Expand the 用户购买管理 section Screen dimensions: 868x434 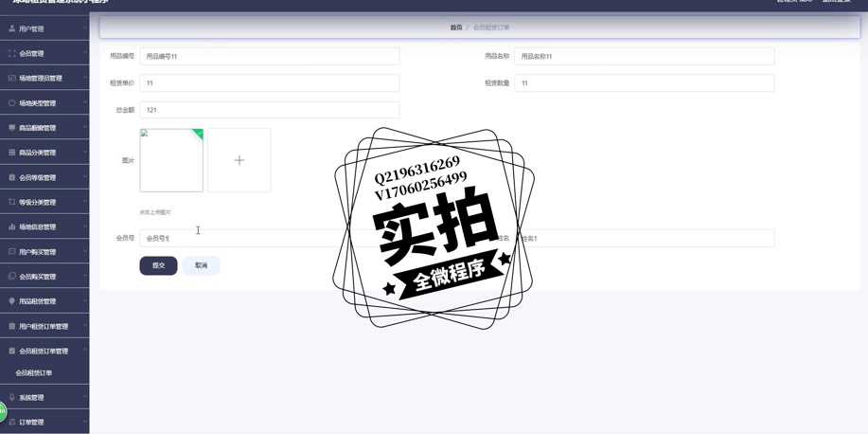[44, 252]
